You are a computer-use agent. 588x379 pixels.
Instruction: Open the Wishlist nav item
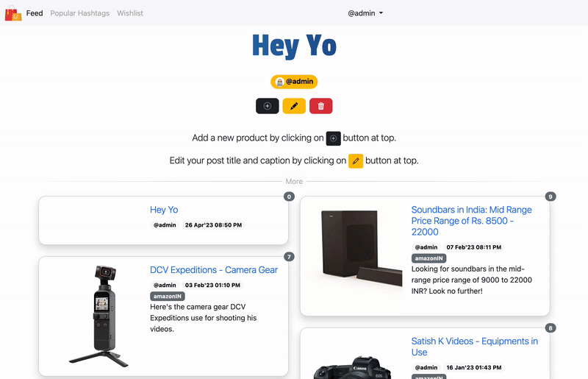(x=130, y=13)
